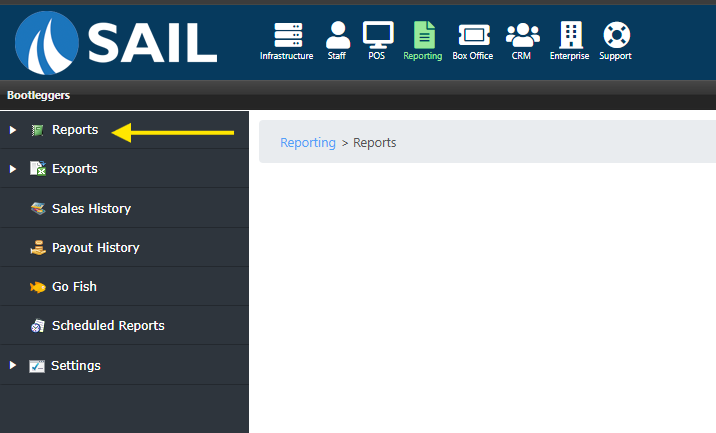Open the CRM people group icon
Screen dimensions: 716x433
523,35
